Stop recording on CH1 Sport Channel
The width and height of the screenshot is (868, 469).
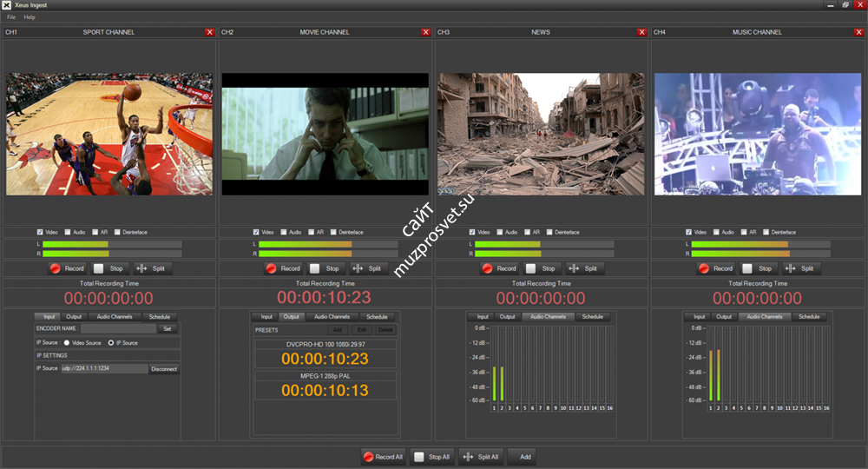click(x=108, y=268)
